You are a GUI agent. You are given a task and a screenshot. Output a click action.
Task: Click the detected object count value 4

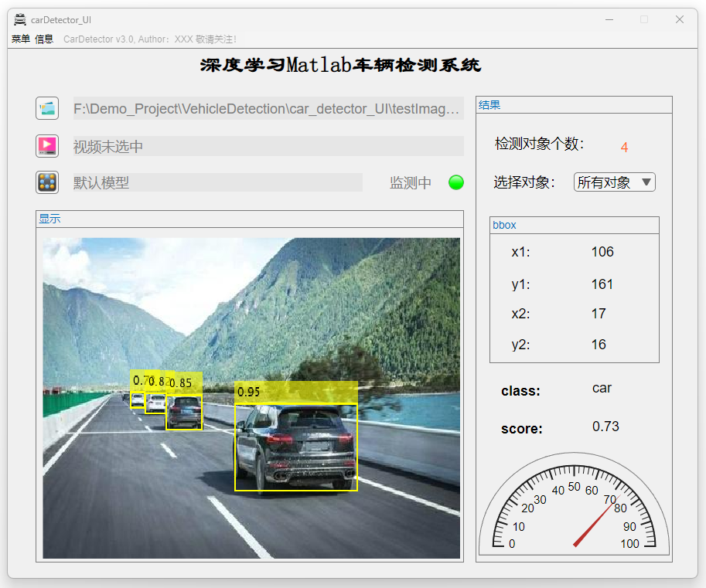(x=624, y=148)
